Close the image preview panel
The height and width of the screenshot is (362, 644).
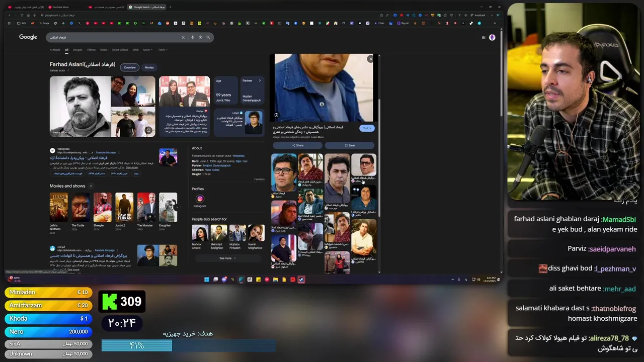click(371, 59)
